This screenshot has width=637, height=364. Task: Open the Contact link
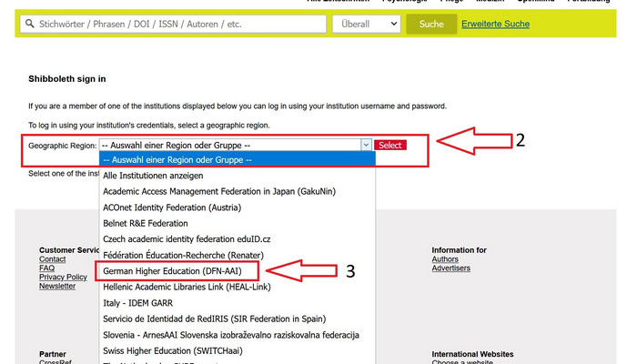[x=53, y=259]
